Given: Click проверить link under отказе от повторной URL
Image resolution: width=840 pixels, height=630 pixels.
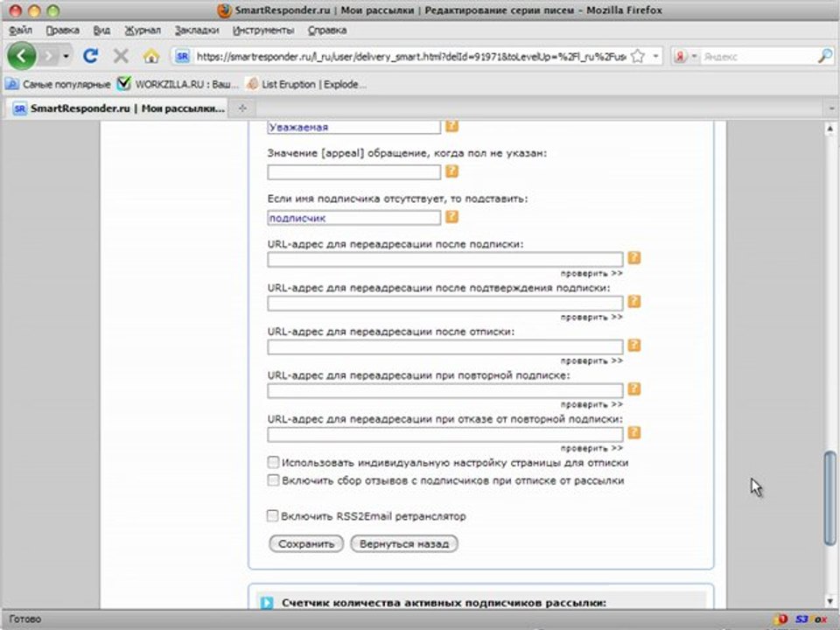Looking at the screenshot, I should [x=591, y=448].
